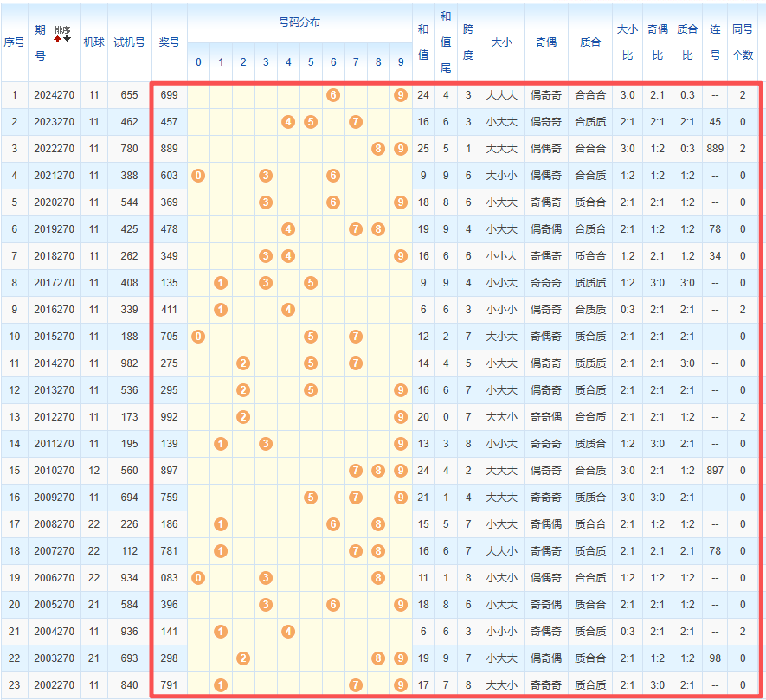This screenshot has width=766, height=700.
Task: Select the 同号个数 column header
Action: coord(742,41)
